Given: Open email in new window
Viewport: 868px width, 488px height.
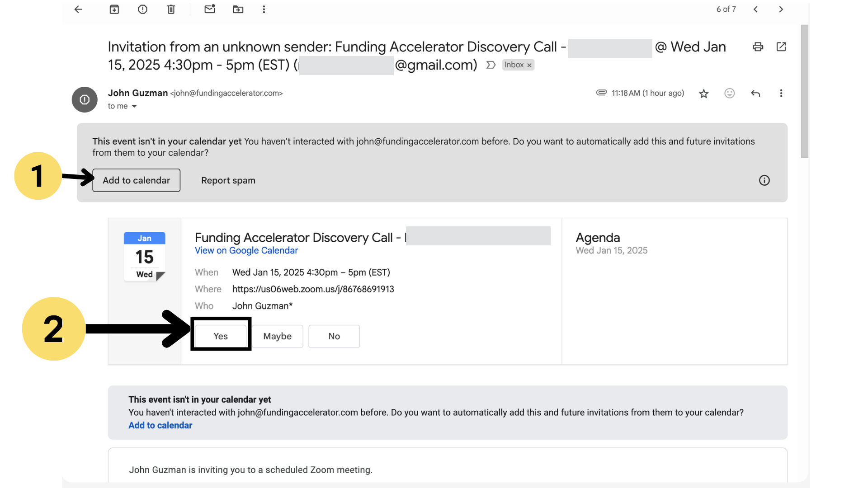Looking at the screenshot, I should coord(781,47).
